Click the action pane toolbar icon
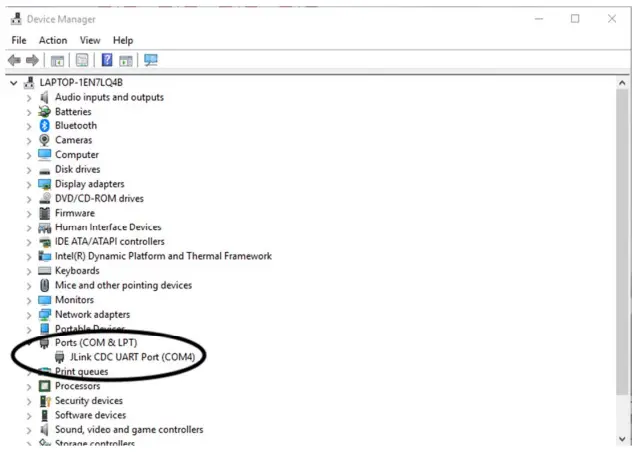 pyautogui.click(x=126, y=61)
